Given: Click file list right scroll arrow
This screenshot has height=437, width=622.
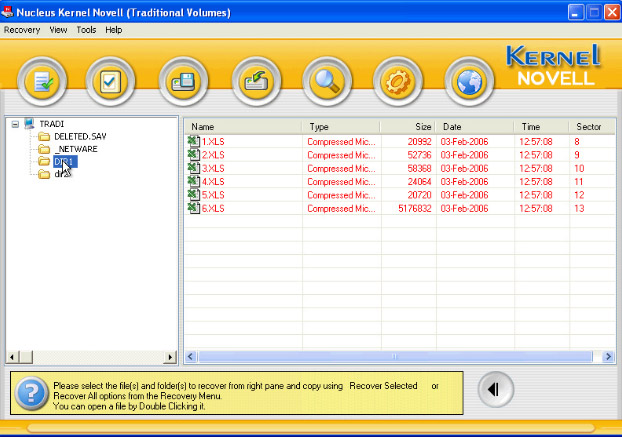Looking at the screenshot, I should coord(608,356).
